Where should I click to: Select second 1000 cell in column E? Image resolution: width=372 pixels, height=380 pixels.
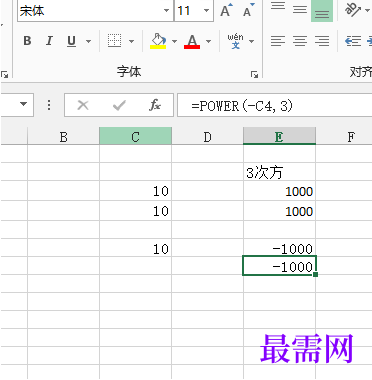[279, 211]
